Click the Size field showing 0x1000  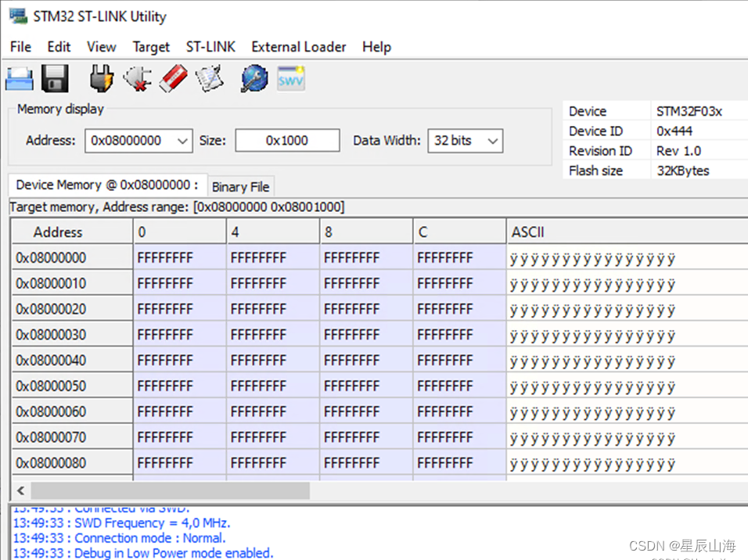(287, 141)
